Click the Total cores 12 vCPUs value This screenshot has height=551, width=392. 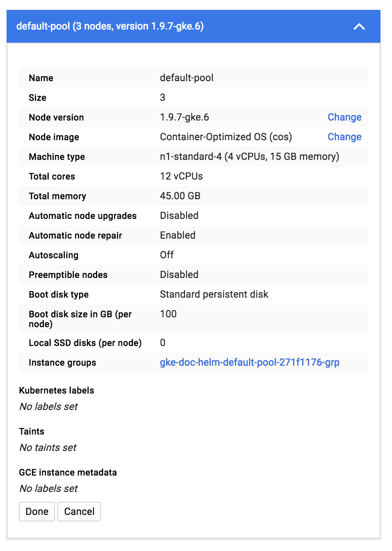pos(181,176)
